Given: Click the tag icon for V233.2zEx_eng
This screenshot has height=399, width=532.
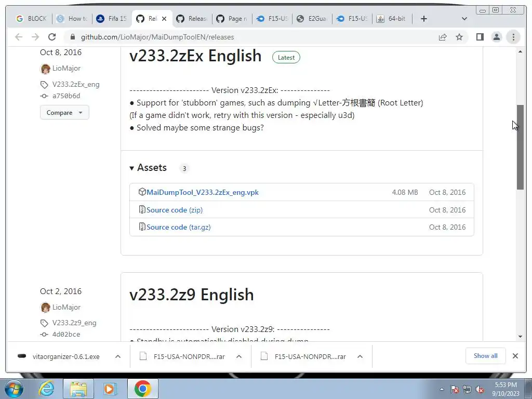Looking at the screenshot, I should (44, 85).
